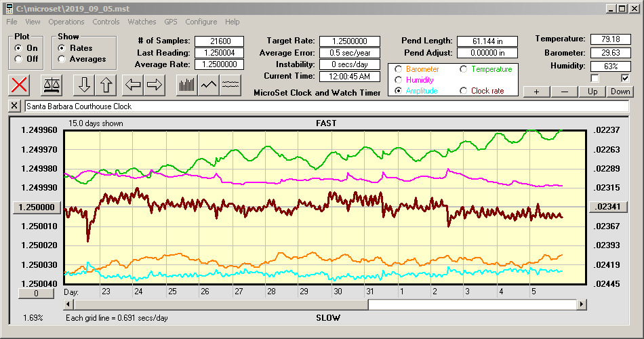Image resolution: width=644 pixels, height=339 pixels.
Task: Click the 1.69% status text
Action: [x=33, y=317]
